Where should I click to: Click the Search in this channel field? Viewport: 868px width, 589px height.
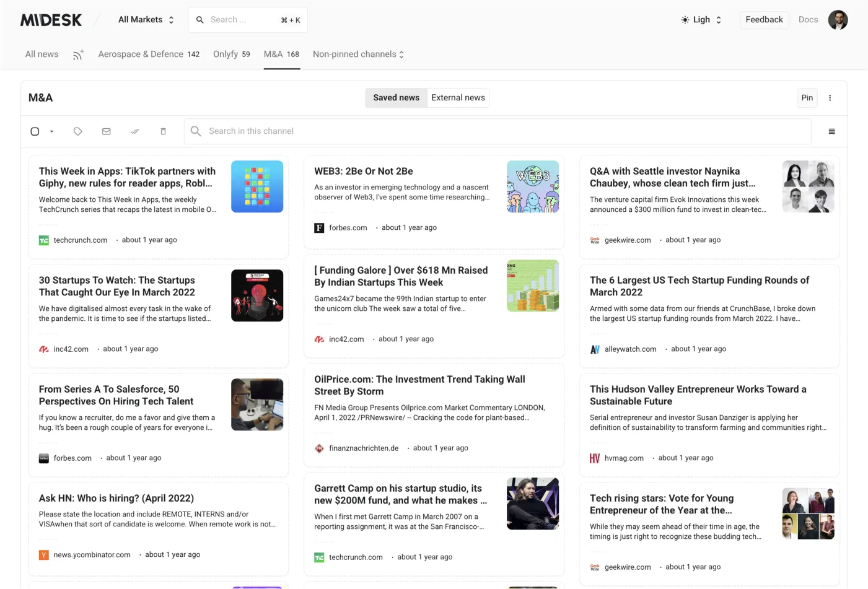click(498, 131)
